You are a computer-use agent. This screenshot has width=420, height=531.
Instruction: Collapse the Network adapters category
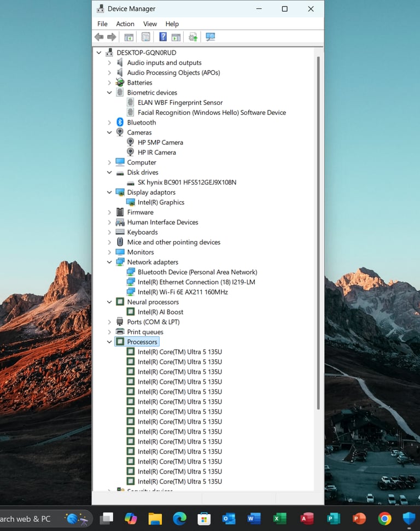(x=109, y=262)
